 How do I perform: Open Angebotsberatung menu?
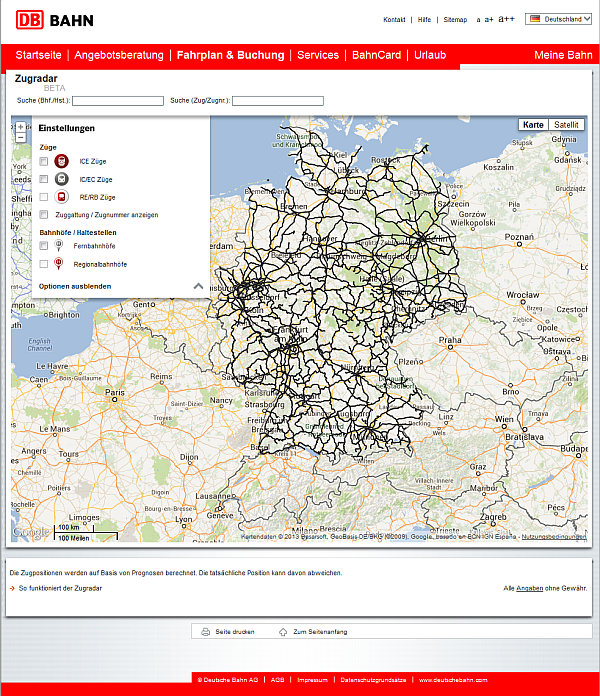pos(119,55)
